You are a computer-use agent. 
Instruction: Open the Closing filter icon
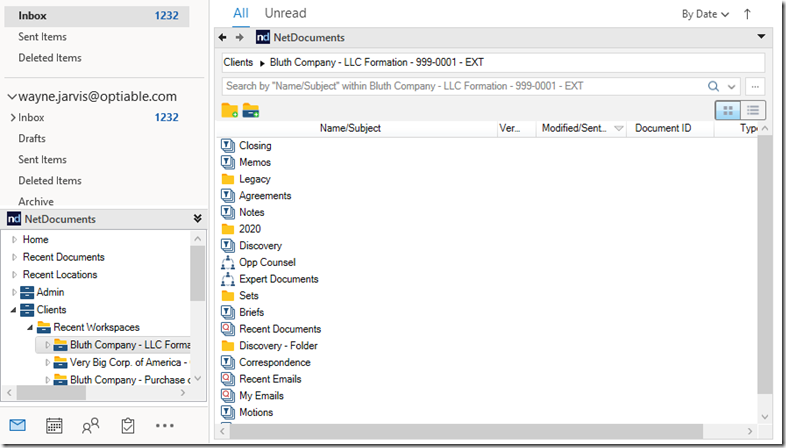228,146
